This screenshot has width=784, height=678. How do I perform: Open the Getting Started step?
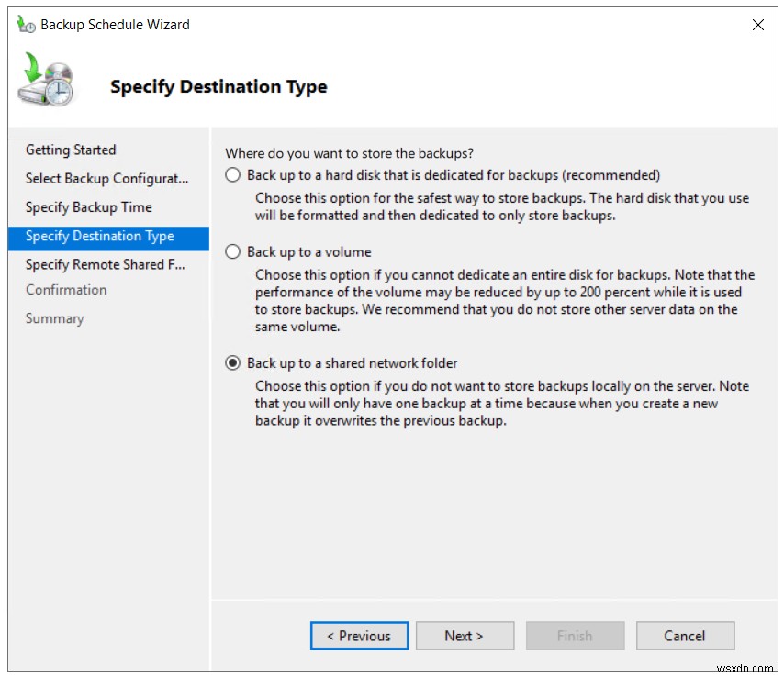click(71, 150)
